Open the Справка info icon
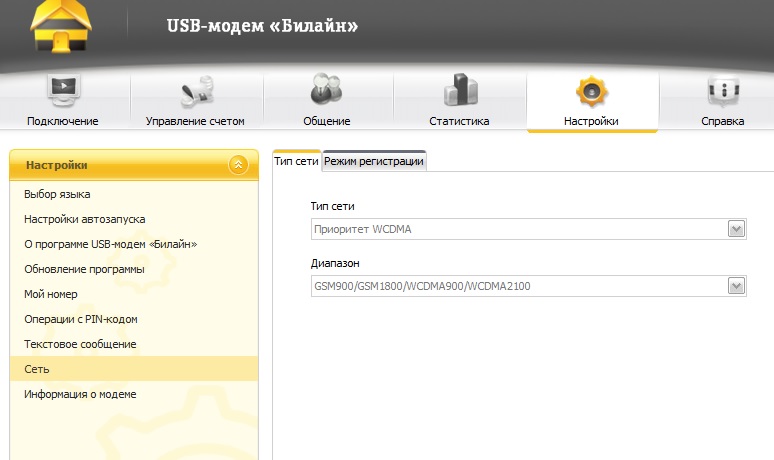Viewport: 774px width, 460px height. point(724,90)
